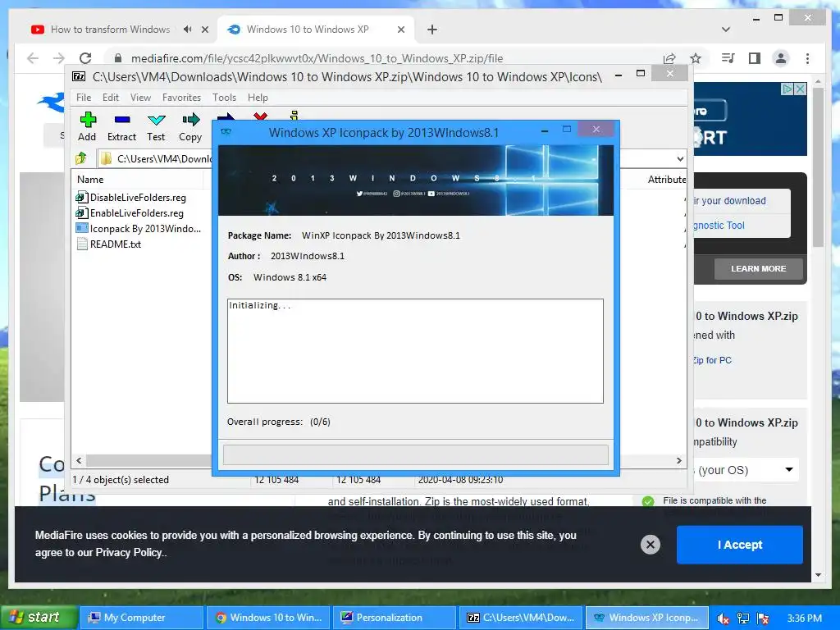Image resolution: width=840 pixels, height=630 pixels.
Task: Click the Zip for PC link
Action: tap(712, 360)
